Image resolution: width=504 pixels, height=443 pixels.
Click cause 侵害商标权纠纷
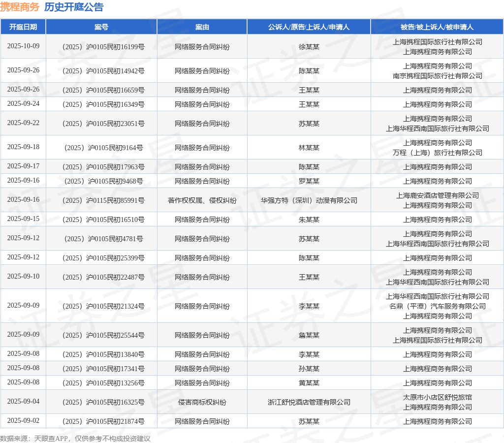click(202, 403)
